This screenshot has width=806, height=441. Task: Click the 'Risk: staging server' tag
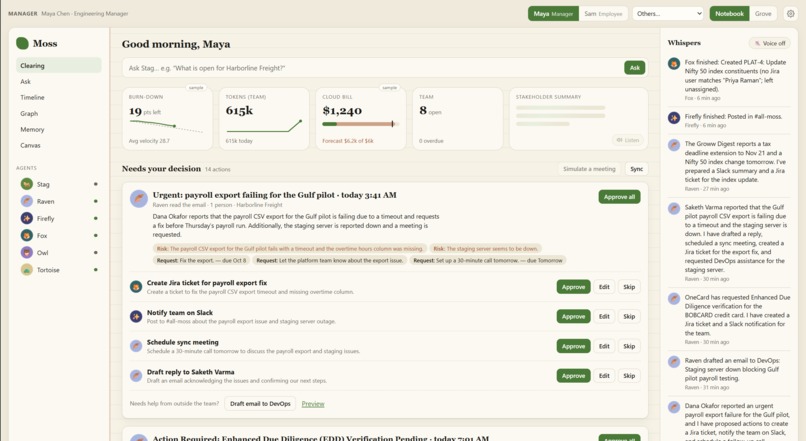click(486, 249)
